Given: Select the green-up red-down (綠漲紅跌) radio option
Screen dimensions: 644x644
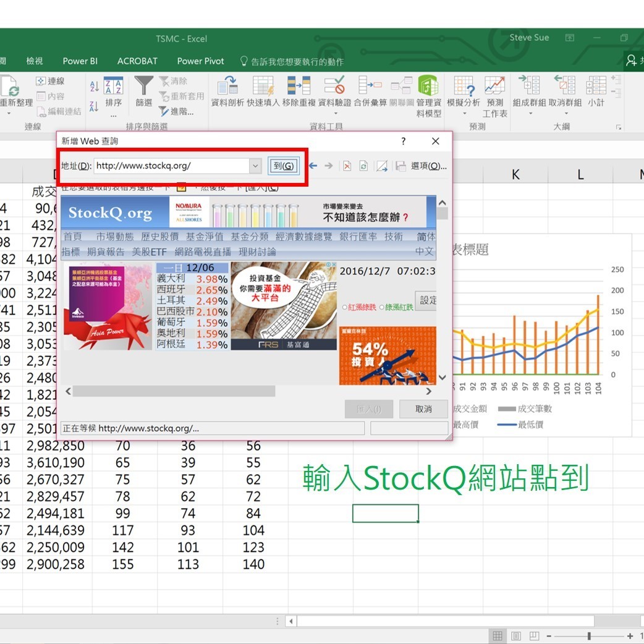Looking at the screenshot, I should pyautogui.click(x=381, y=307).
